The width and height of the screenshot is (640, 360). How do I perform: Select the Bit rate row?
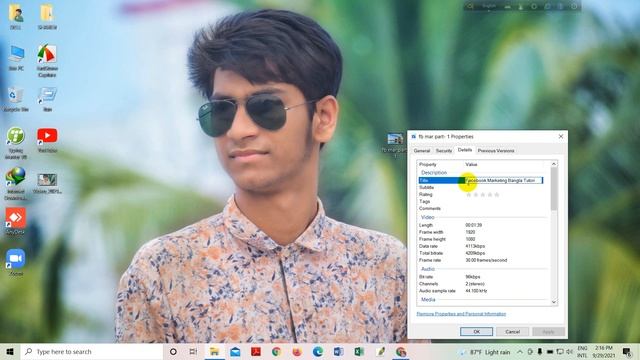pos(483,277)
